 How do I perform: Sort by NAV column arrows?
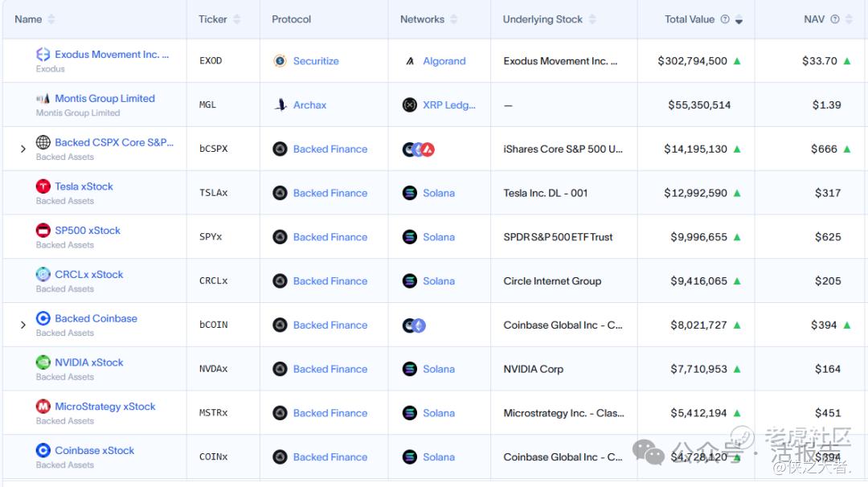(849, 19)
